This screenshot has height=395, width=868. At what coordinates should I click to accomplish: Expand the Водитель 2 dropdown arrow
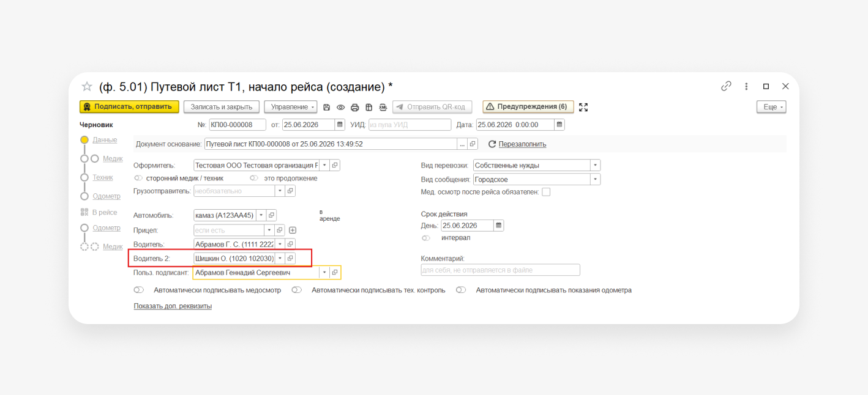(x=280, y=258)
